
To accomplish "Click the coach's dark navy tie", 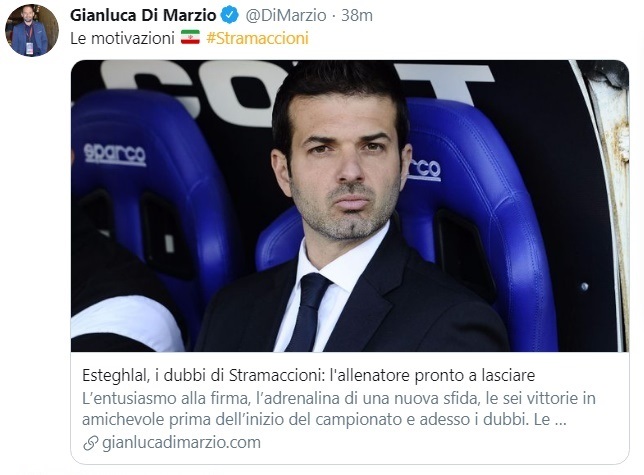I will [309, 311].
